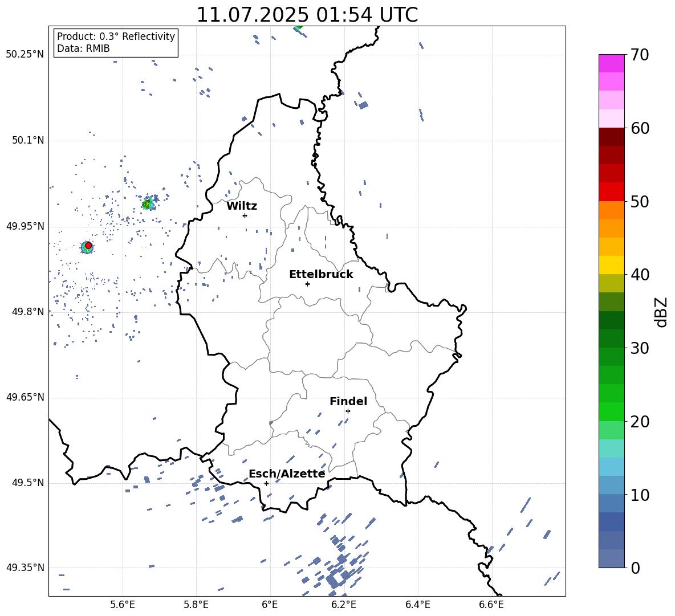Screen dimensions: 675x616
Task: Click the 49.35°N latitude label
Action: click(x=25, y=568)
